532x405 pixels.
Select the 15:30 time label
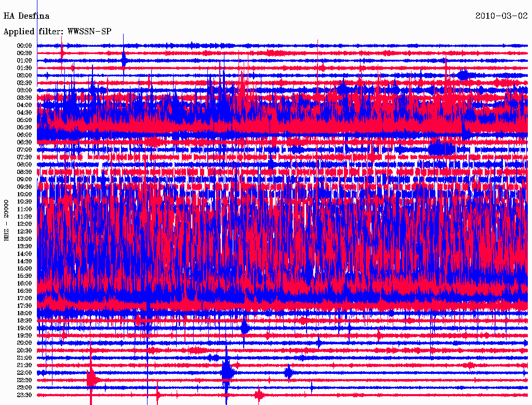pos(24,276)
